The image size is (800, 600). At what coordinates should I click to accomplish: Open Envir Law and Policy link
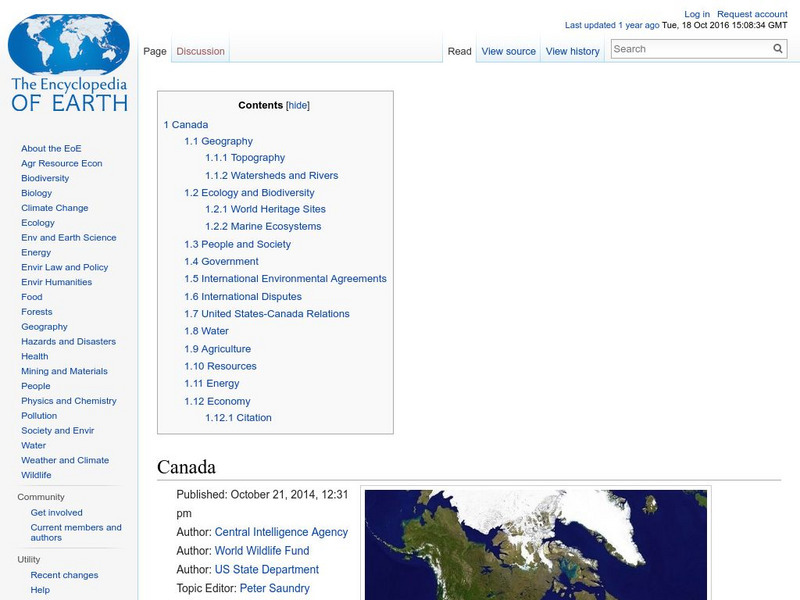(x=64, y=267)
